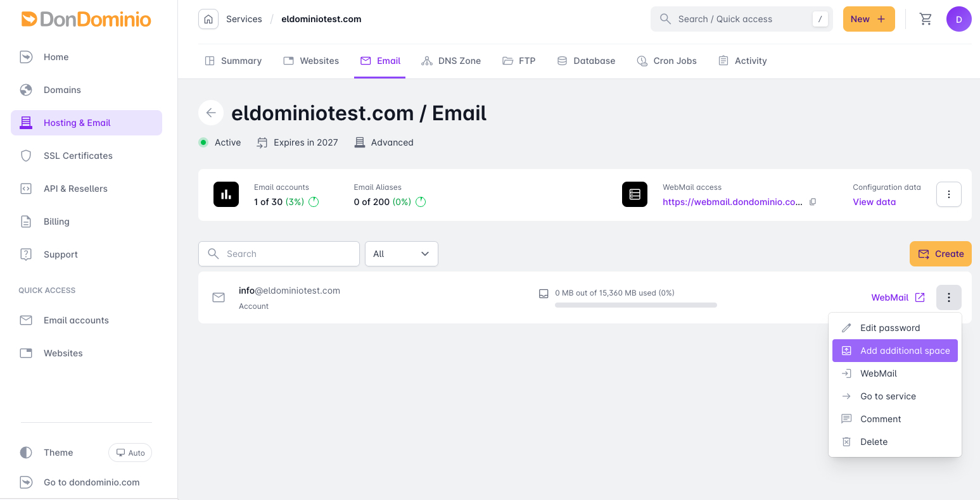980x500 pixels.
Task: Click the email aliases usage refresh icon
Action: [x=421, y=202]
